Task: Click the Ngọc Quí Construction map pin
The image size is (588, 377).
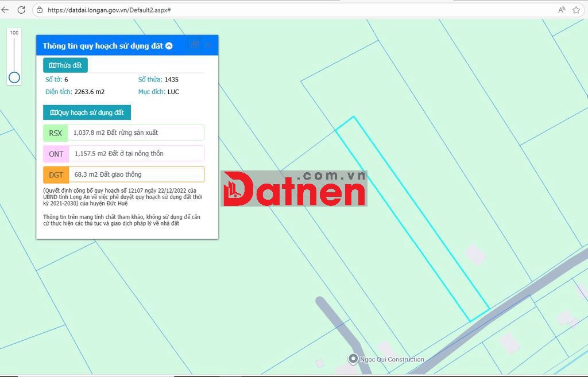Action: (x=353, y=359)
